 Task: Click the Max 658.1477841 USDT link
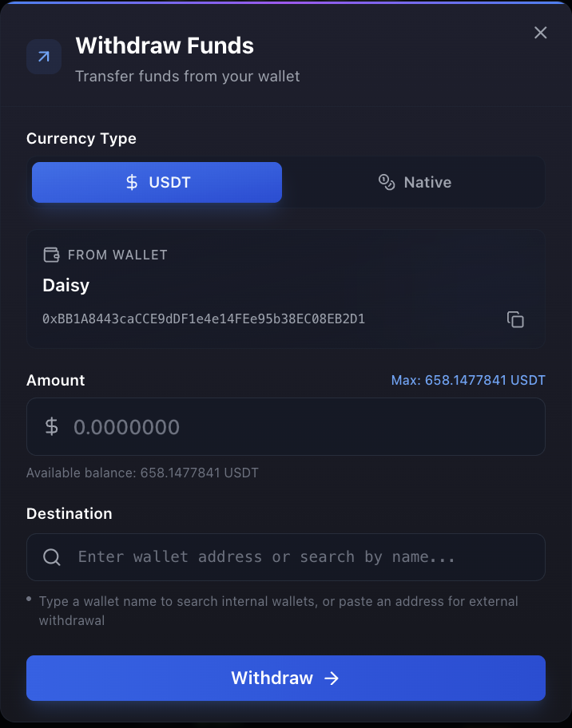[468, 380]
